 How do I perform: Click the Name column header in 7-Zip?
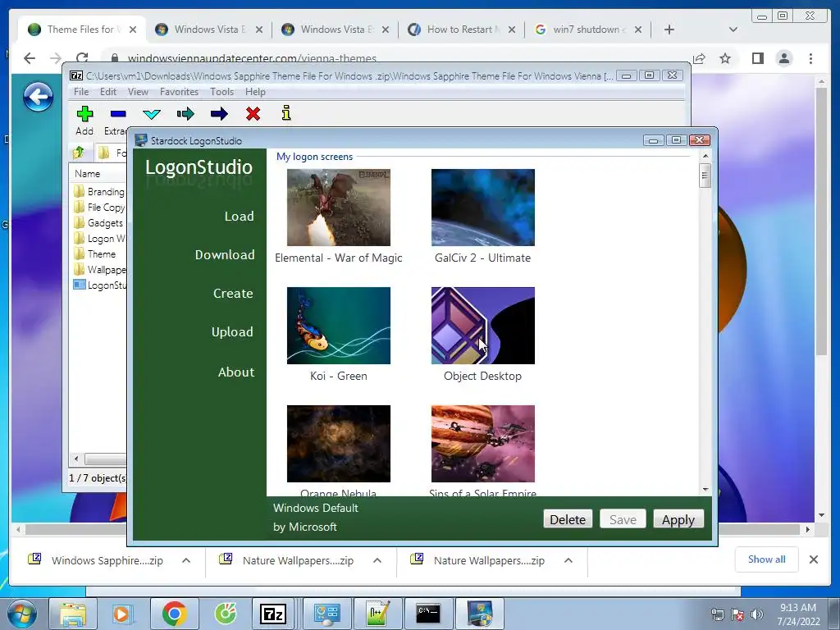pos(88,174)
